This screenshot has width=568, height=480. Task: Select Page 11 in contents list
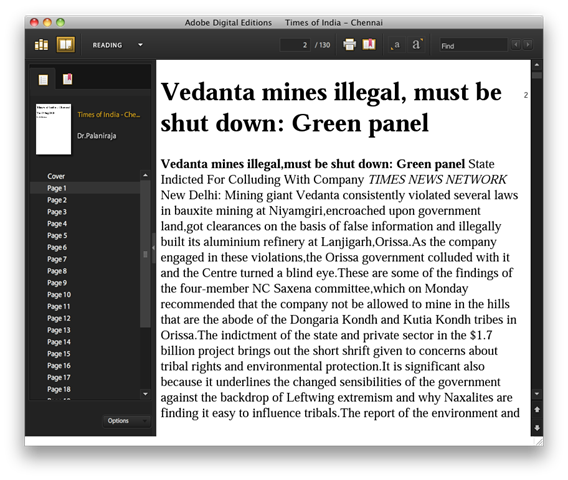(x=85, y=306)
